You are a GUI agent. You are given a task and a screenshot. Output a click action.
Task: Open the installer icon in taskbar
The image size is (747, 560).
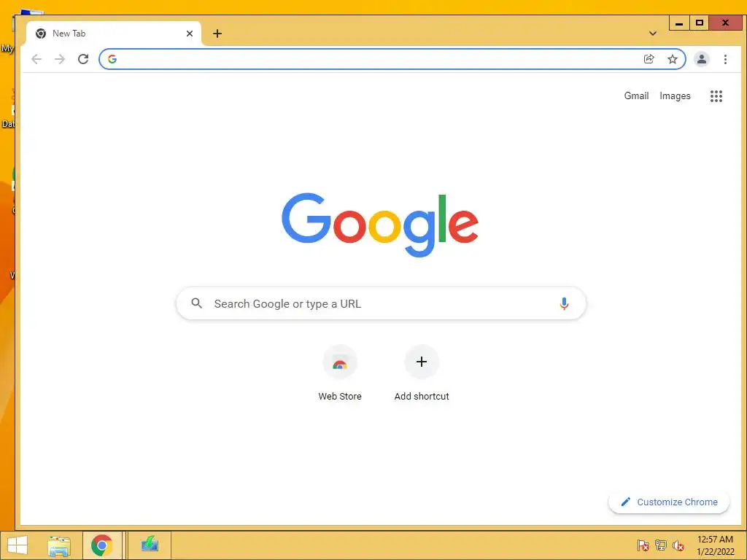tap(150, 545)
